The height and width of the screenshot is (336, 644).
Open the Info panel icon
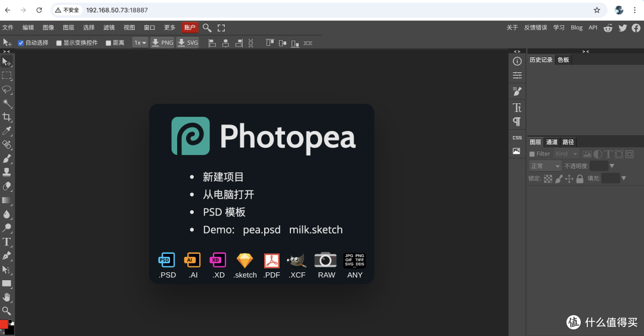517,61
